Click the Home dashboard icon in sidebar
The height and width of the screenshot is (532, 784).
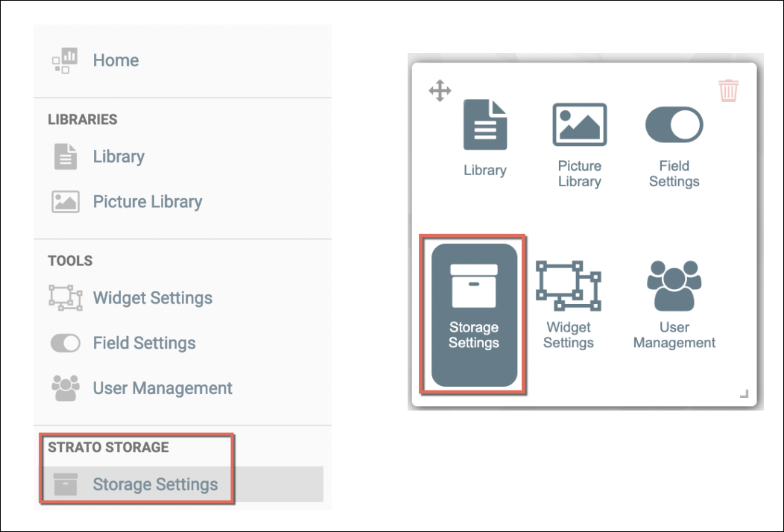65,60
